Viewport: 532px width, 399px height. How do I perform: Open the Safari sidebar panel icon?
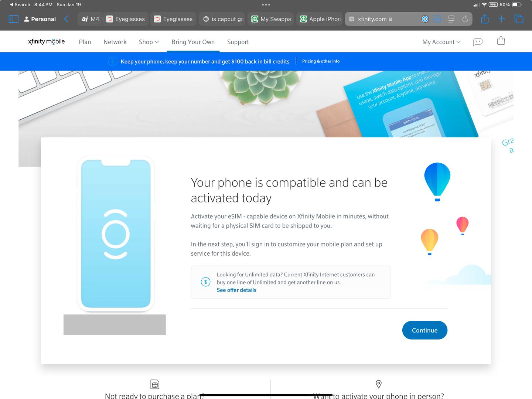tap(13, 19)
